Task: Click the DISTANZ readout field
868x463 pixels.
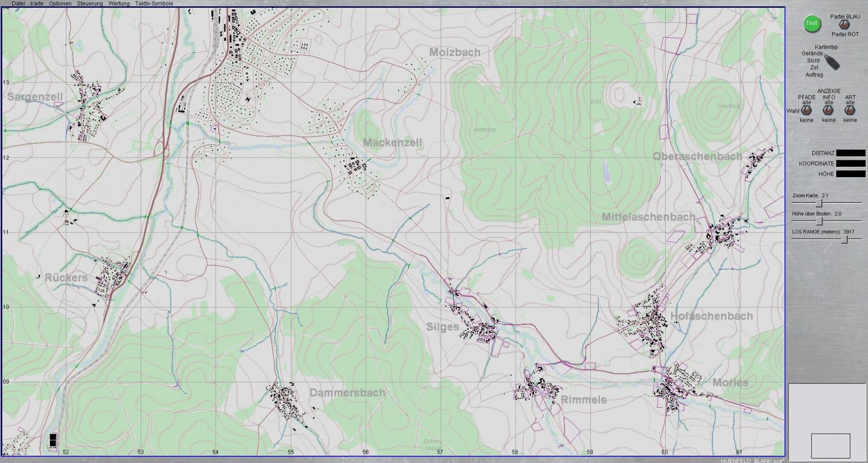Action: (851, 153)
